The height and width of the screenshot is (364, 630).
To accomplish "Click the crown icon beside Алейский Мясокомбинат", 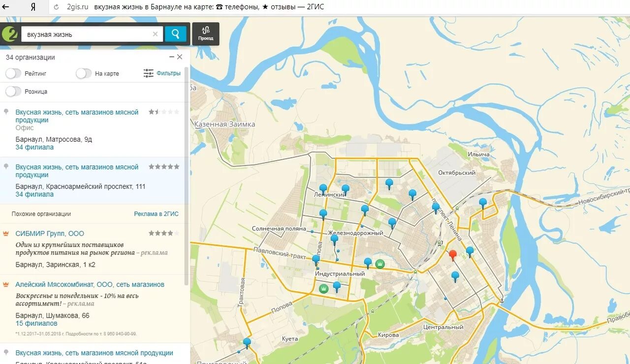I will [x=6, y=284].
